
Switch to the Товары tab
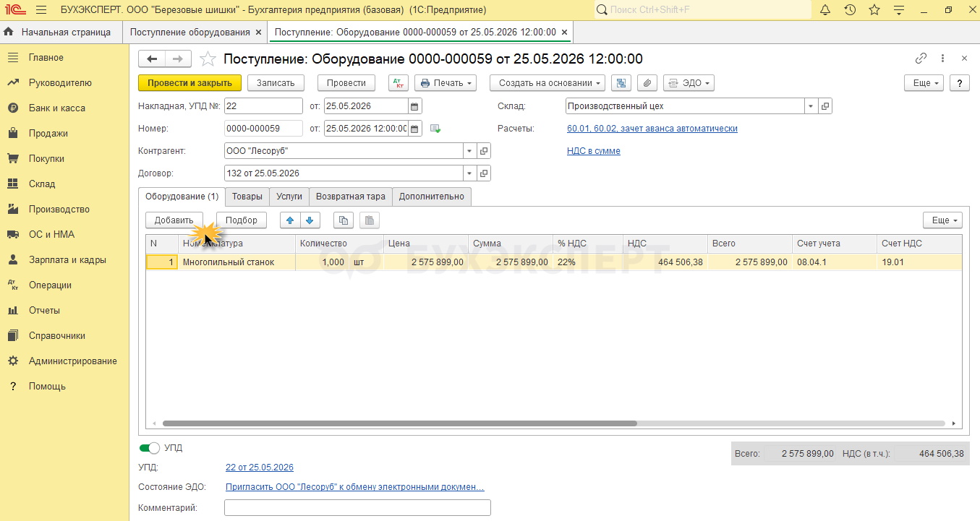pyautogui.click(x=247, y=197)
